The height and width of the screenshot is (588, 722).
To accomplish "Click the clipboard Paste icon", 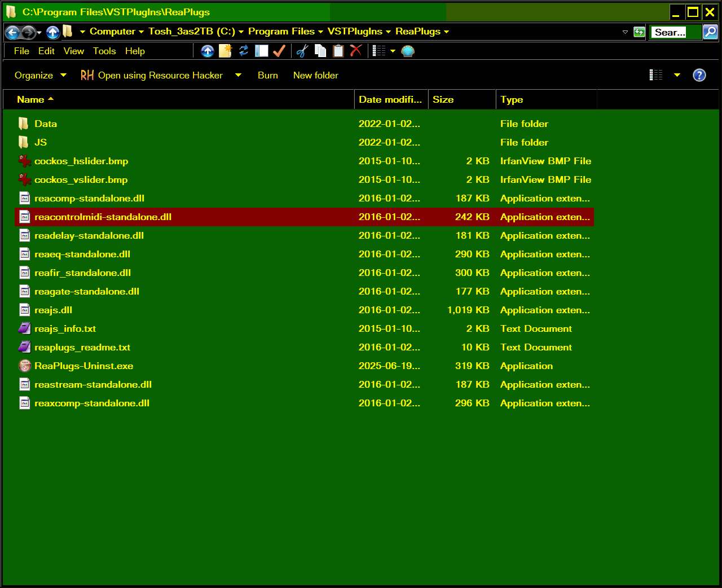I will (x=338, y=51).
